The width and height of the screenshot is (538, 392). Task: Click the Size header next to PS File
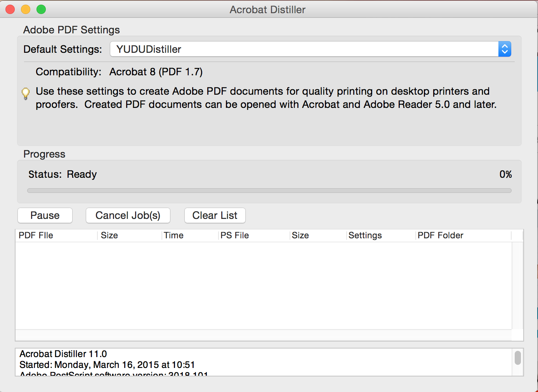318,236
